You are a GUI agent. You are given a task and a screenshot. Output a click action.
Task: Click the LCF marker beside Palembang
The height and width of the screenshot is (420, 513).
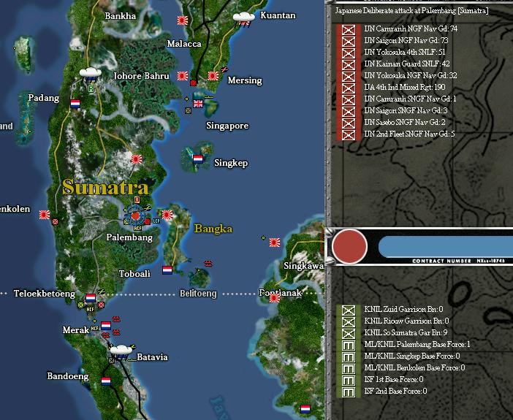[156, 221]
